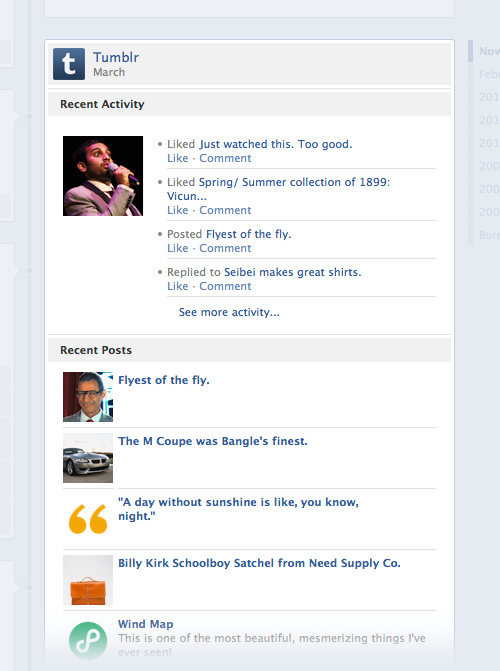The height and width of the screenshot is (671, 500).
Task: Click the man with glasses thumbnail
Action: pyautogui.click(x=88, y=397)
